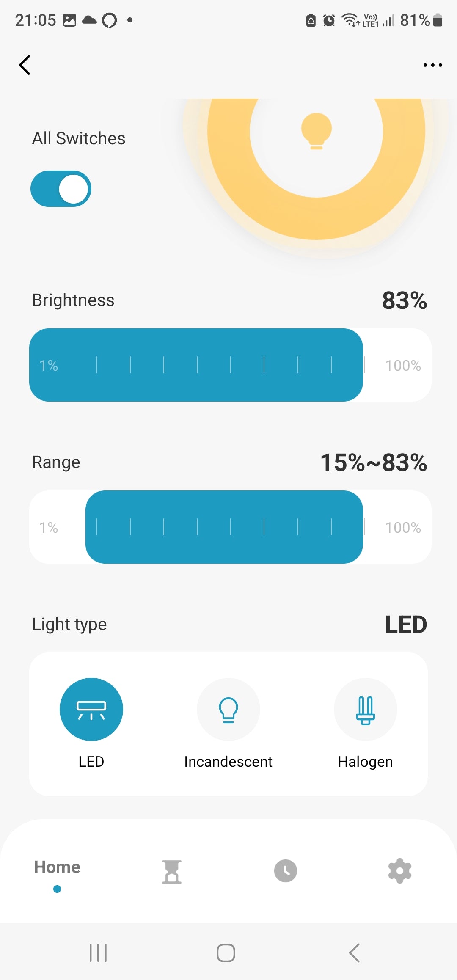The width and height of the screenshot is (457, 980).
Task: Open the gear settings tab
Action: (399, 871)
